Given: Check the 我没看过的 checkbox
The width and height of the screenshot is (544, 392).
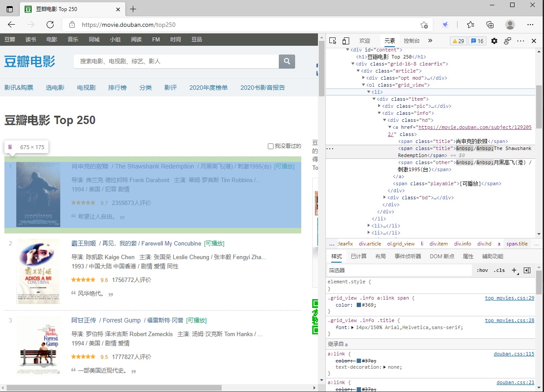Looking at the screenshot, I should (270, 146).
